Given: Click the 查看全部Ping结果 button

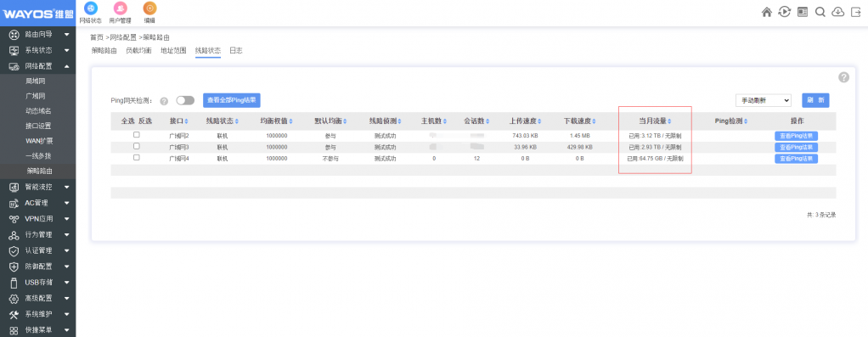Looking at the screenshot, I should tap(231, 100).
